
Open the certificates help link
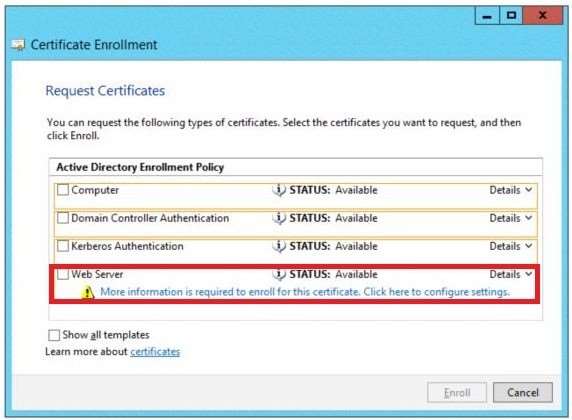click(x=155, y=352)
